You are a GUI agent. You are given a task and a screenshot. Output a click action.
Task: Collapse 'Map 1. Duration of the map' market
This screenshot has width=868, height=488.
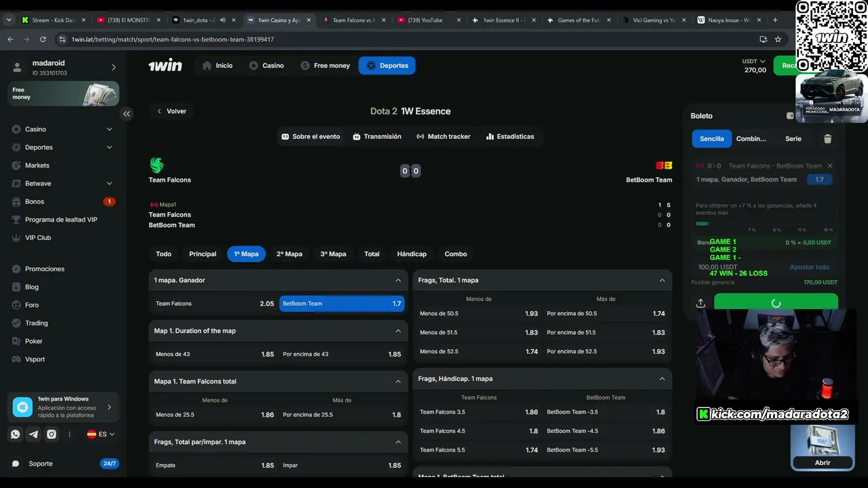pos(398,331)
